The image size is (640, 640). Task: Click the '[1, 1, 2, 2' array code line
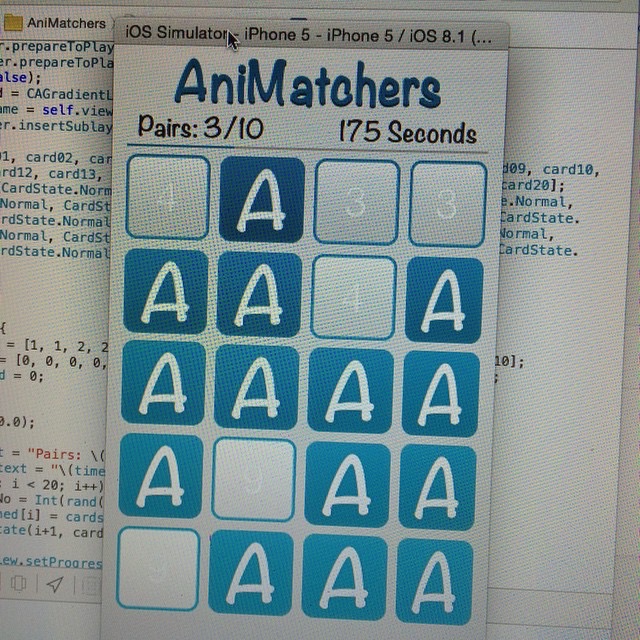click(x=67, y=347)
